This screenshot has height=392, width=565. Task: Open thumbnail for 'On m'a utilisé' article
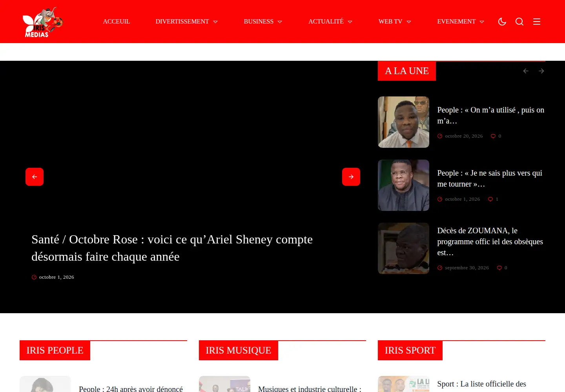pos(403,122)
